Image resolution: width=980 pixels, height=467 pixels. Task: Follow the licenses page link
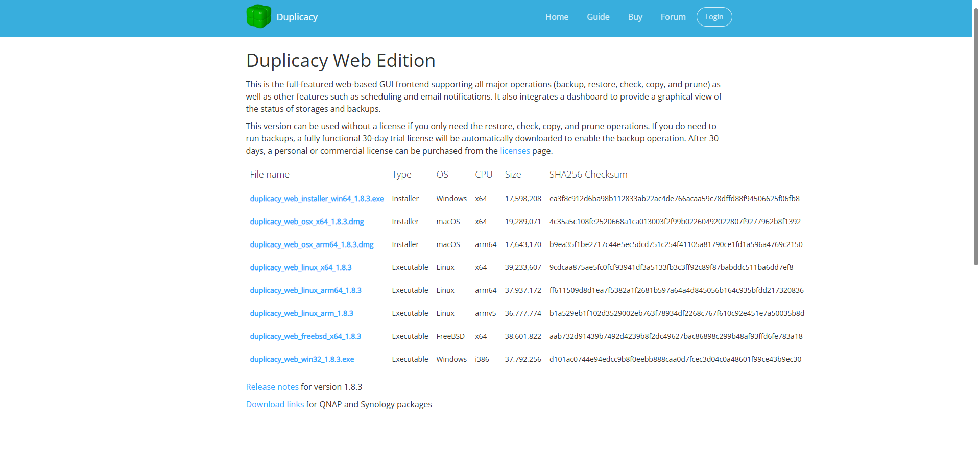pyautogui.click(x=515, y=151)
